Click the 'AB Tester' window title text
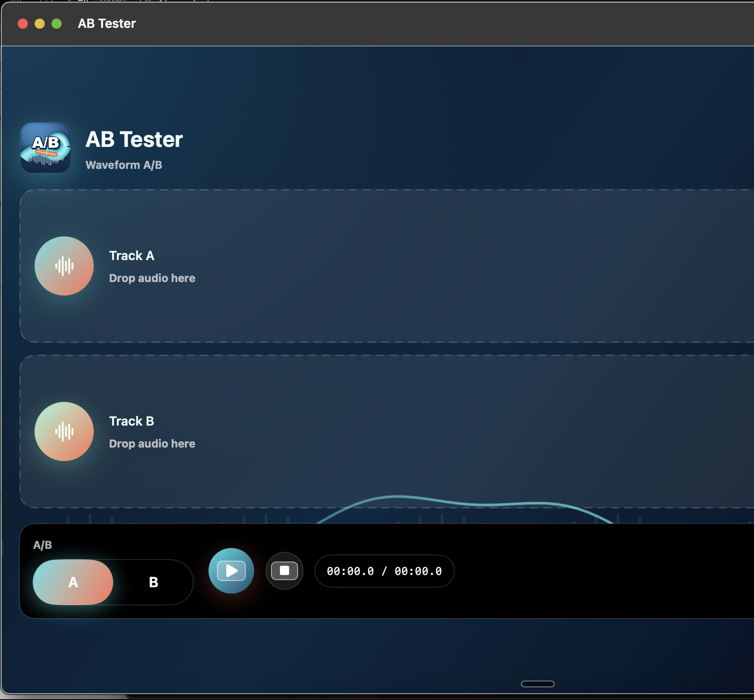The image size is (754, 700). click(107, 24)
